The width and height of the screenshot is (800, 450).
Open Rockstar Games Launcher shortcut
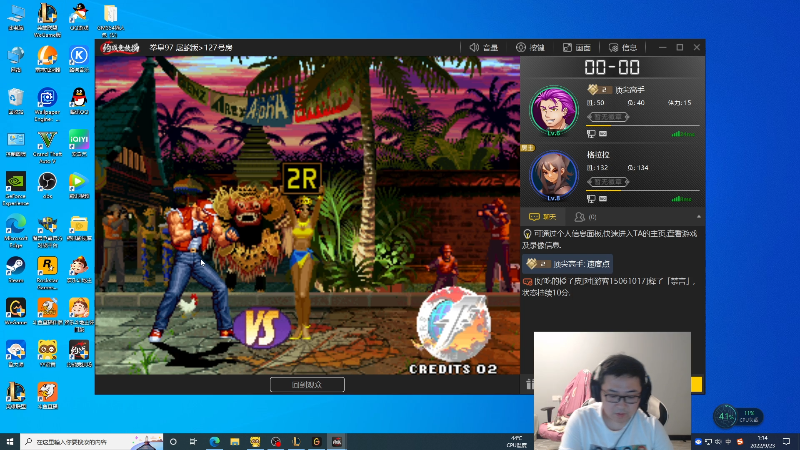coord(47,273)
